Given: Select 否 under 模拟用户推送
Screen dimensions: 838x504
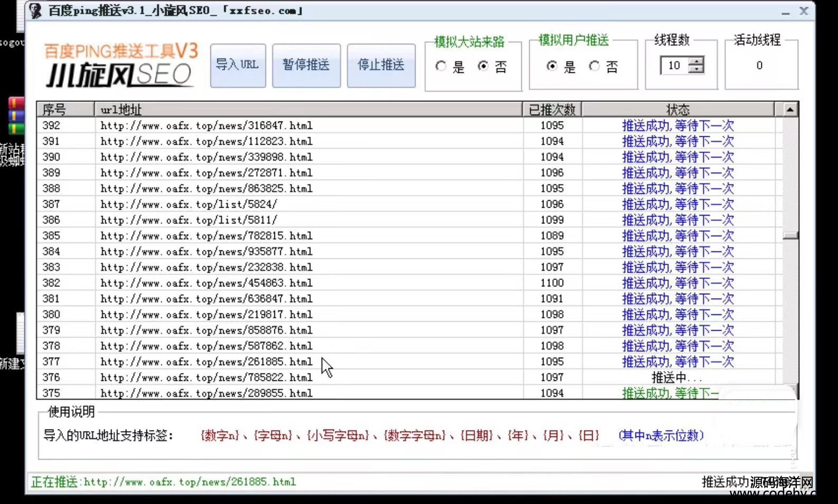Looking at the screenshot, I should (594, 67).
